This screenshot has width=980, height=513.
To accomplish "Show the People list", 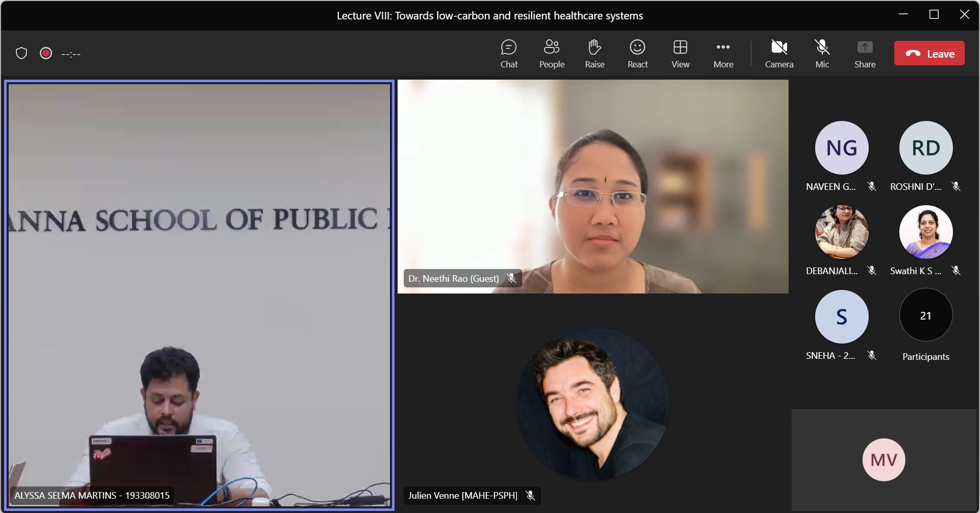I will (551, 54).
